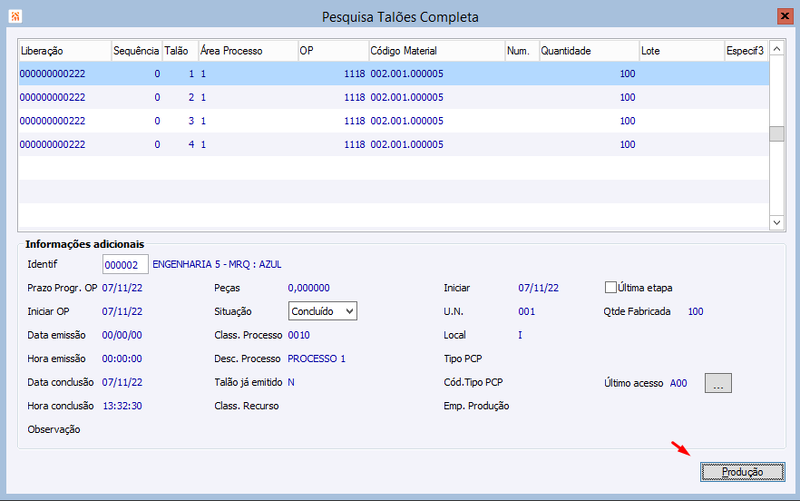
Task: Click the Observação label
Action: [x=54, y=430]
